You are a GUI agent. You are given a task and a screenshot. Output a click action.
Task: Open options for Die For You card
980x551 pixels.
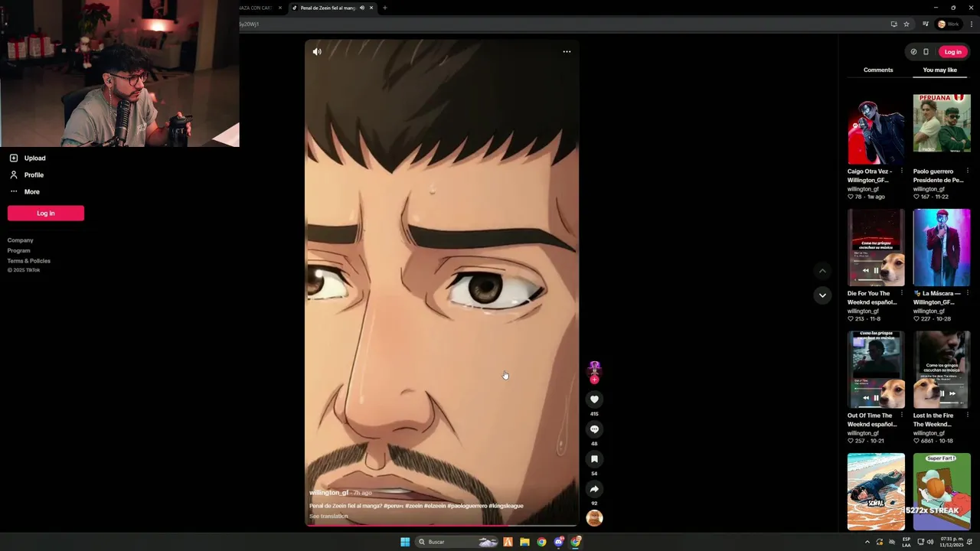(902, 293)
